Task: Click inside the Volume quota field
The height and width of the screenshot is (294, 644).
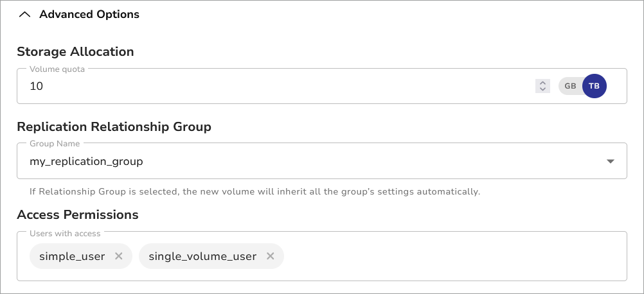Action: click(257, 86)
